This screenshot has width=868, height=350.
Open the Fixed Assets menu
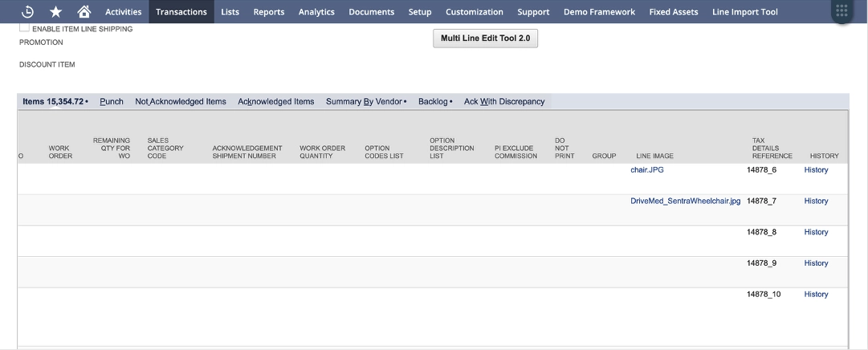tap(674, 11)
